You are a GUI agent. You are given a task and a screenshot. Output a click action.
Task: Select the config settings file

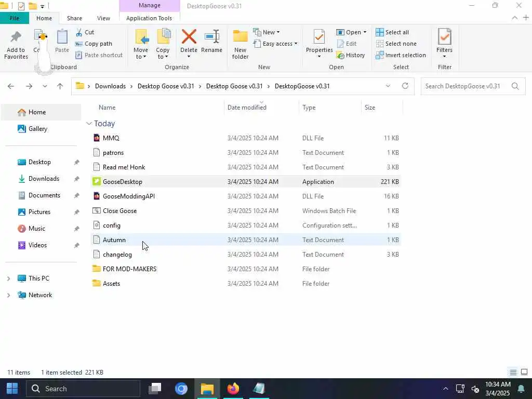[246, 225]
